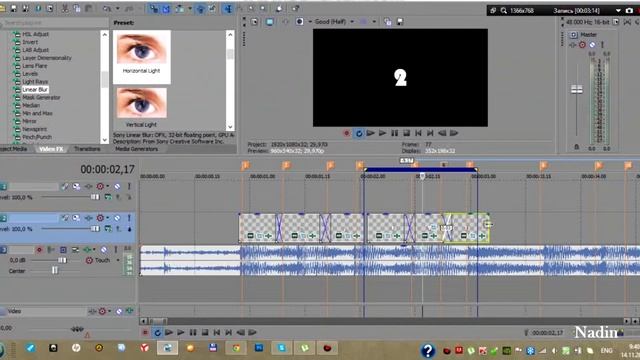Open the Good (Half) preview quality dropdown

point(334,22)
